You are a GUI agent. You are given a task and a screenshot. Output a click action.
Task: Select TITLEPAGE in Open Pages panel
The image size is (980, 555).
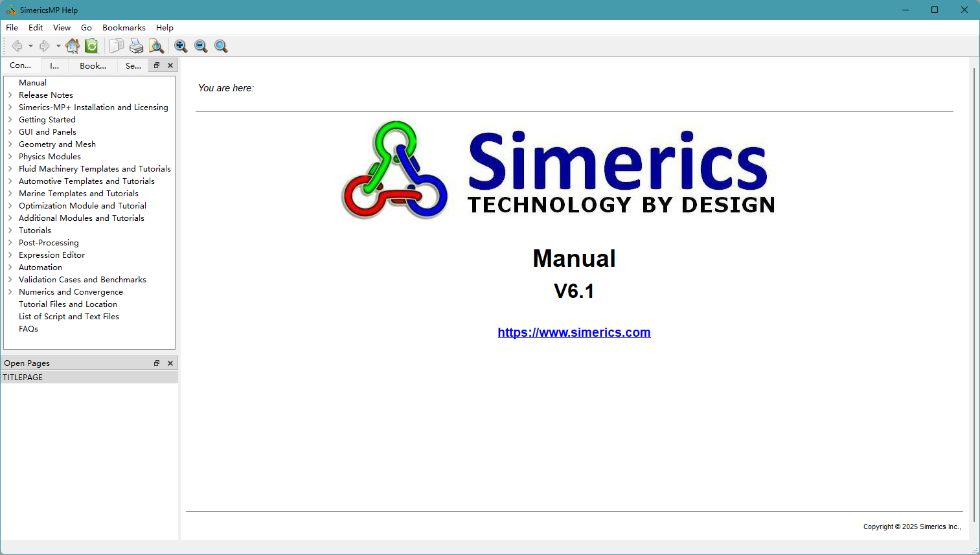point(23,377)
